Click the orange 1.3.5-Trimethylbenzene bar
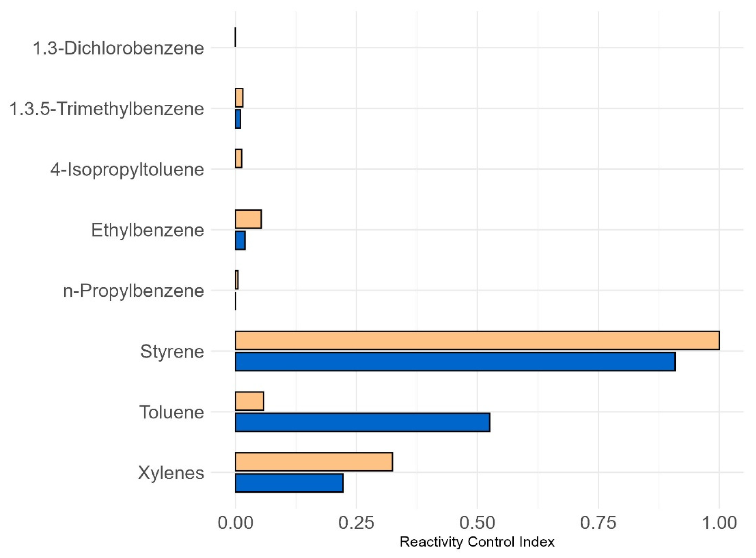756x558 pixels. click(x=239, y=98)
